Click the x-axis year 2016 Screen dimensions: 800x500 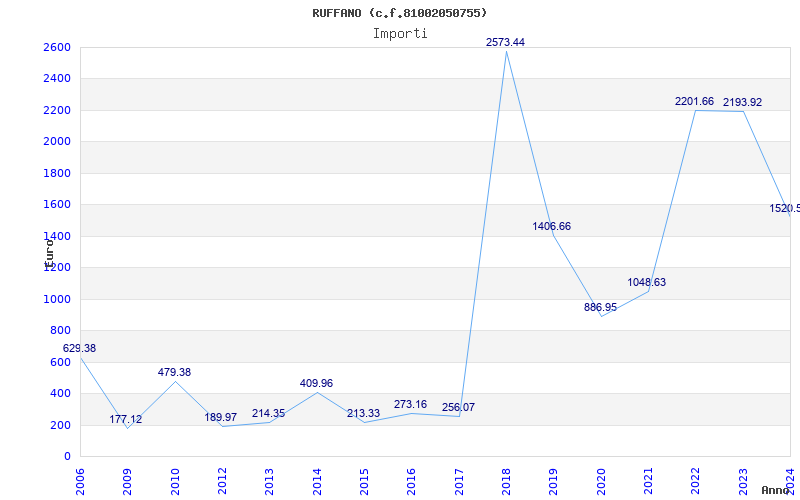coord(412,482)
